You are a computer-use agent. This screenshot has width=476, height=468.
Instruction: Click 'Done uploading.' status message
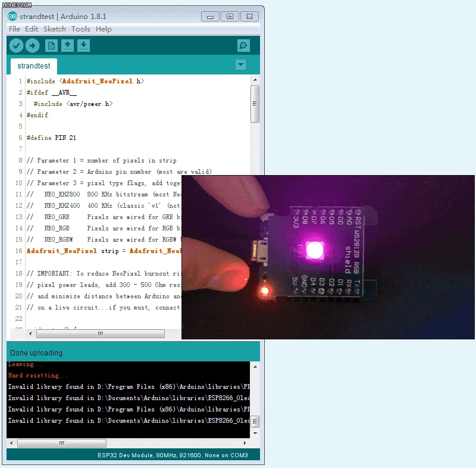coord(37,353)
